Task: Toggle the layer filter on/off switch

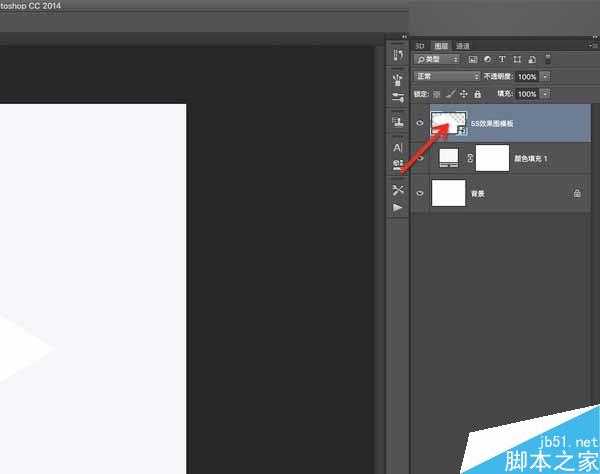Action: pyautogui.click(x=548, y=59)
